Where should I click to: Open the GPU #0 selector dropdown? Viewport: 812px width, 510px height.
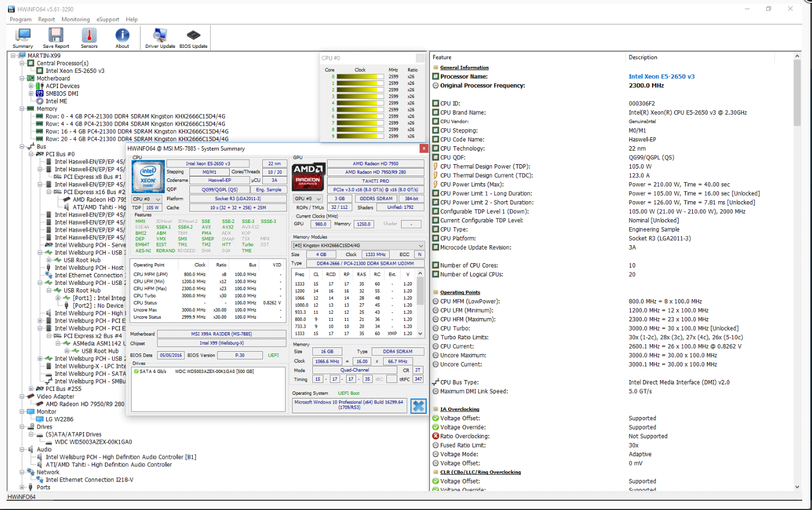(x=308, y=199)
